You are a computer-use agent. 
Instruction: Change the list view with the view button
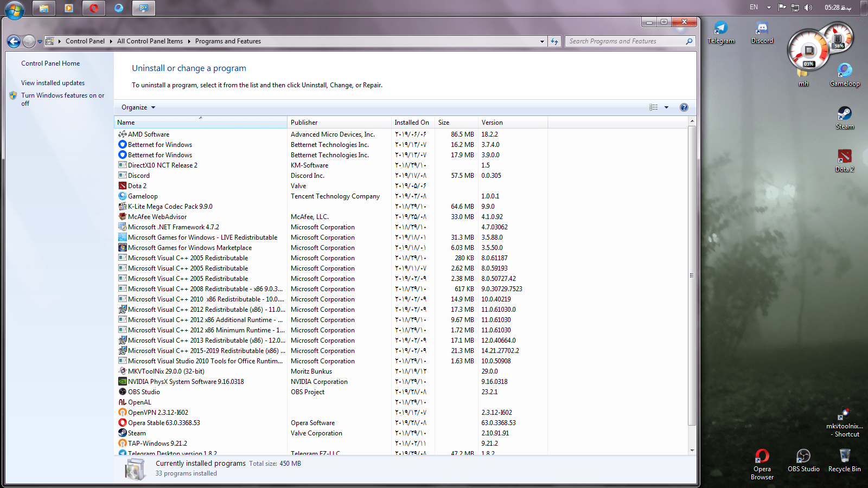(x=654, y=107)
